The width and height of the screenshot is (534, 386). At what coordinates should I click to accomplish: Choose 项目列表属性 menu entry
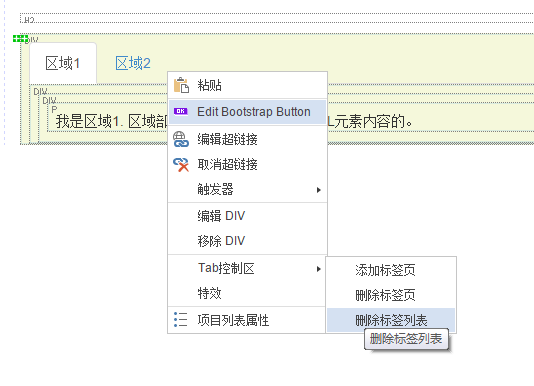coord(248,320)
